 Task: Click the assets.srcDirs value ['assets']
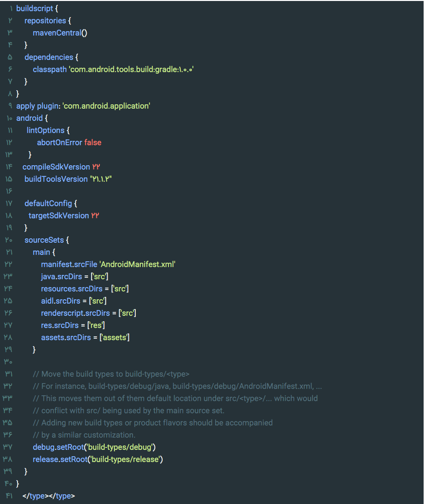pos(114,337)
